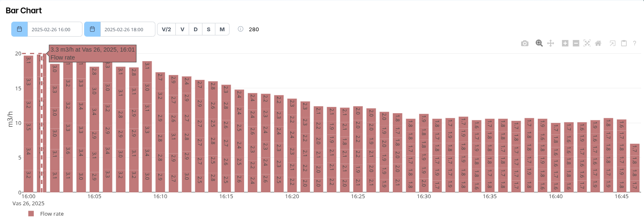
Task: Open the start date calendar picker
Action: click(x=20, y=29)
